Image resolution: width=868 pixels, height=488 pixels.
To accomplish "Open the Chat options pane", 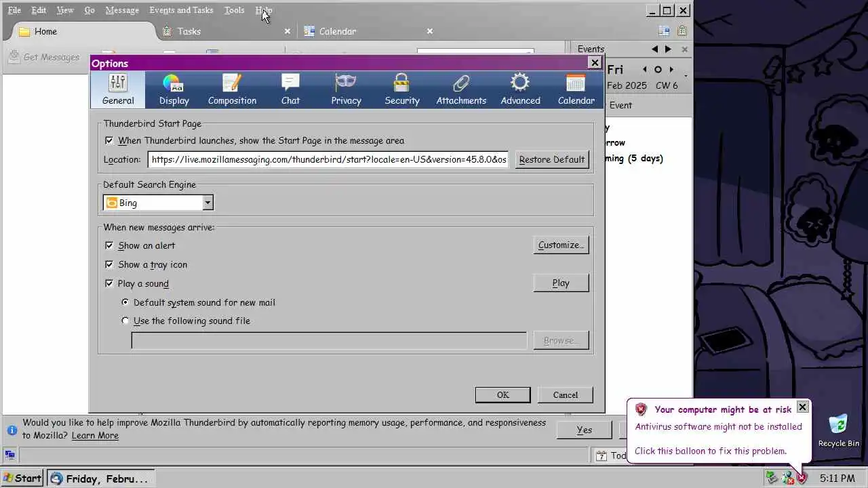I will [x=290, y=89].
